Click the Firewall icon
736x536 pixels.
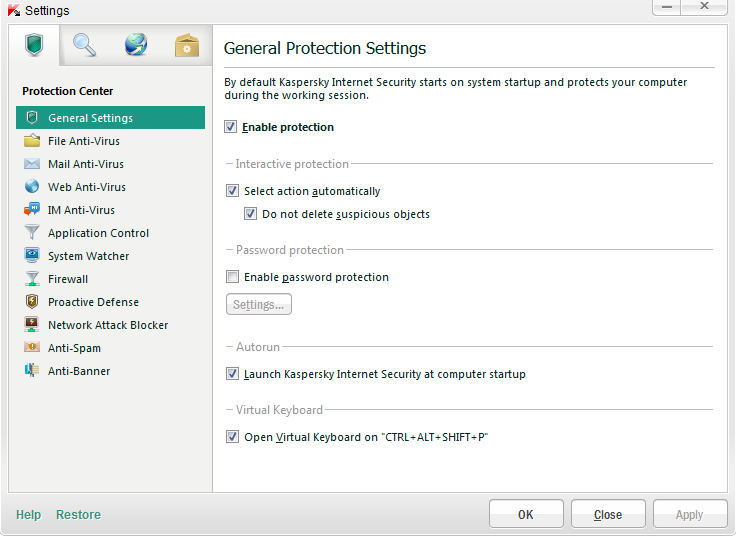(32, 278)
